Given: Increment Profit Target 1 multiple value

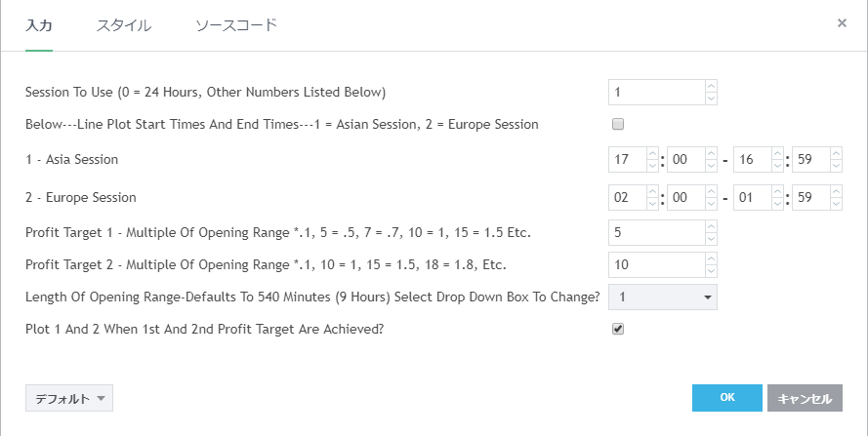Looking at the screenshot, I should pos(711,227).
